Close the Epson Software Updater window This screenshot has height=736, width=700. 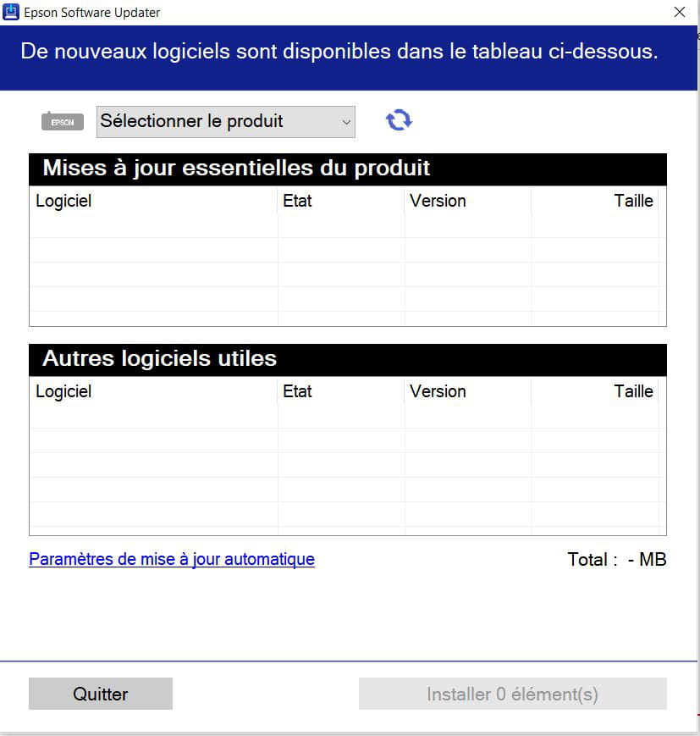(x=680, y=12)
